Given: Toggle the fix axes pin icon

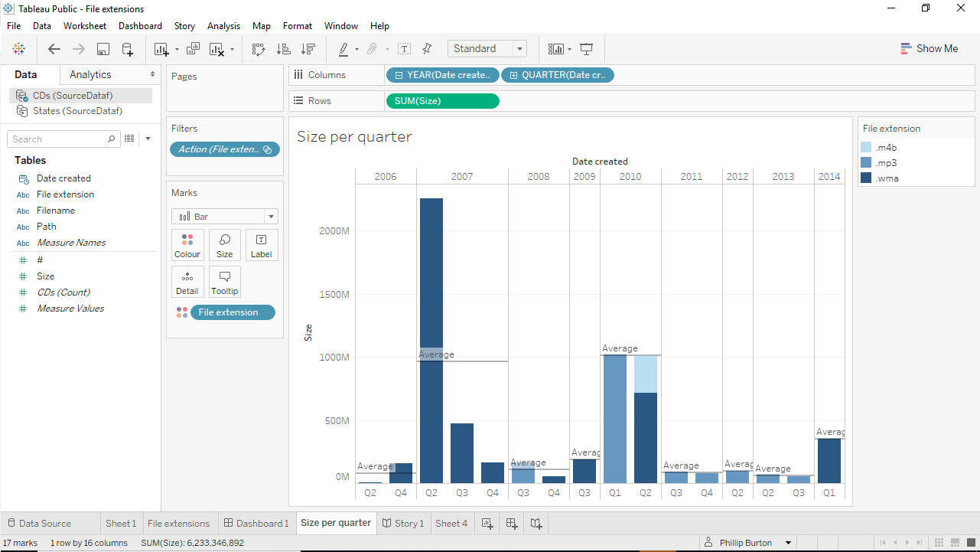Looking at the screenshot, I should 428,49.
